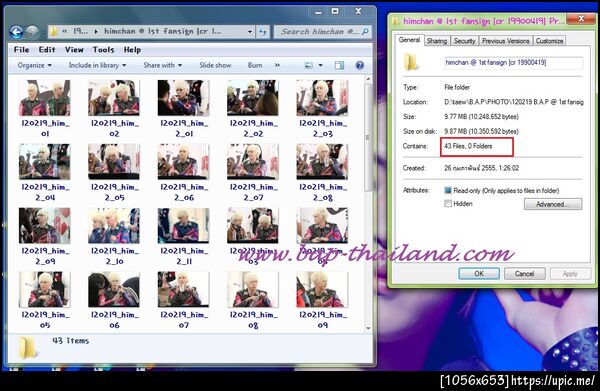
Task: Select thumbnail 120219_him_2_01
Action: pos(184,98)
